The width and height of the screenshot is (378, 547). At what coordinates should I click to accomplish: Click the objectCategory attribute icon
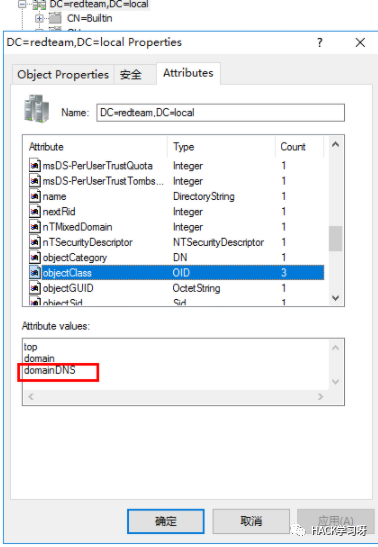click(x=35, y=257)
